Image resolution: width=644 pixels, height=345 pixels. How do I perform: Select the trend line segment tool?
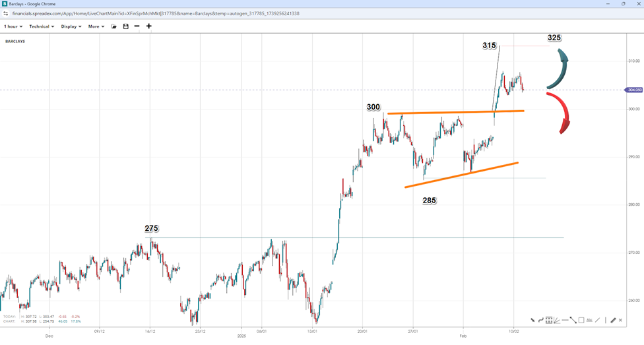pos(573,320)
